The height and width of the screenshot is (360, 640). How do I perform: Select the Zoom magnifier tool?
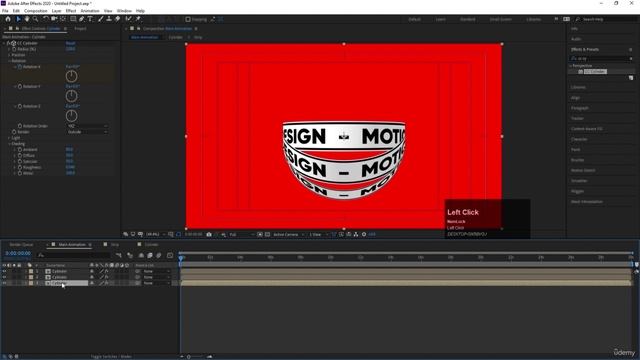point(36,19)
